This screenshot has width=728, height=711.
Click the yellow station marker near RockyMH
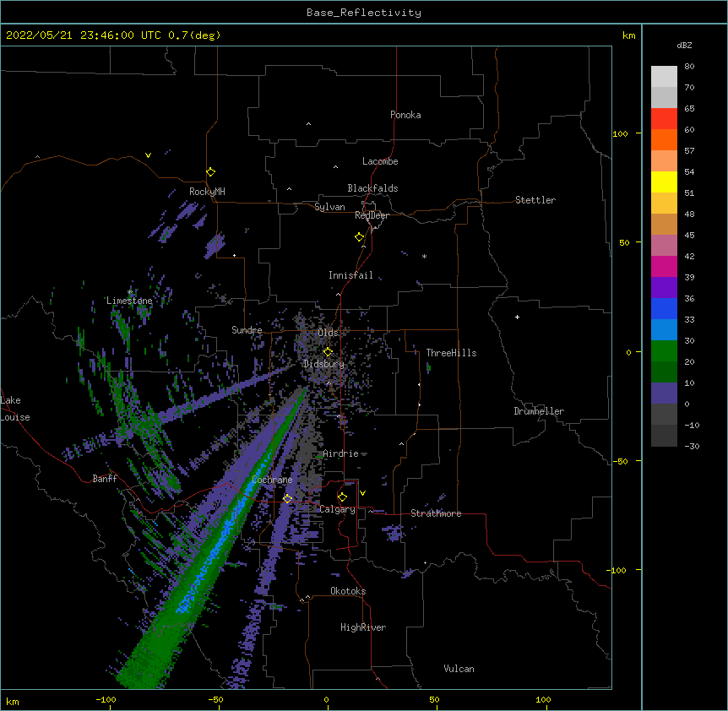(x=210, y=172)
